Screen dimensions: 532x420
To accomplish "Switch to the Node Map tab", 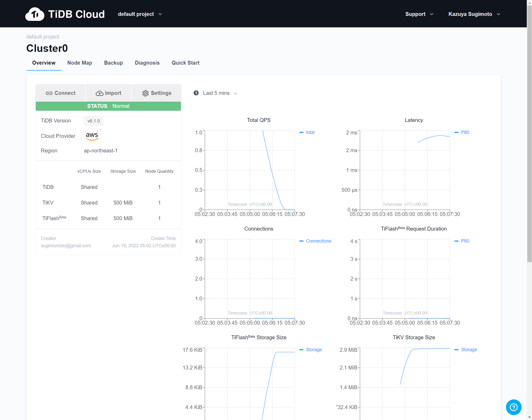I will tap(80, 63).
